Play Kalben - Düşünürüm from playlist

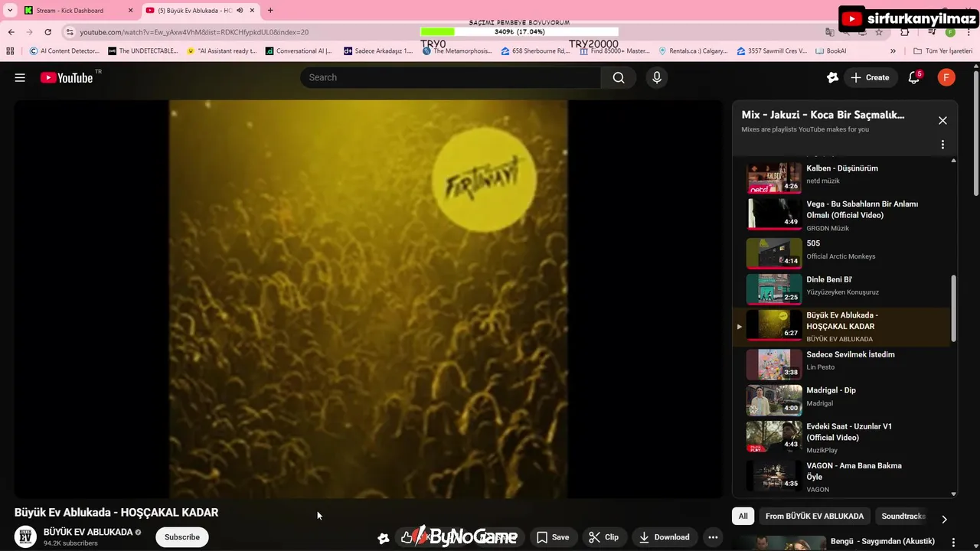[x=842, y=176]
